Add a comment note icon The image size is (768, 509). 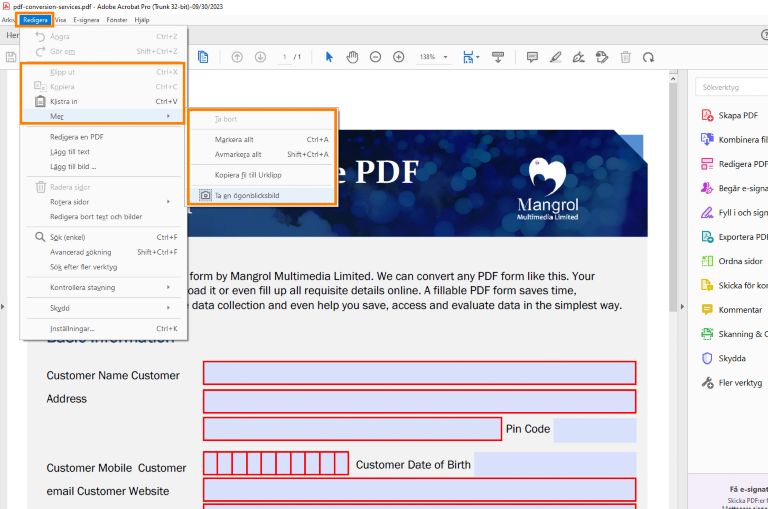pyautogui.click(x=532, y=57)
